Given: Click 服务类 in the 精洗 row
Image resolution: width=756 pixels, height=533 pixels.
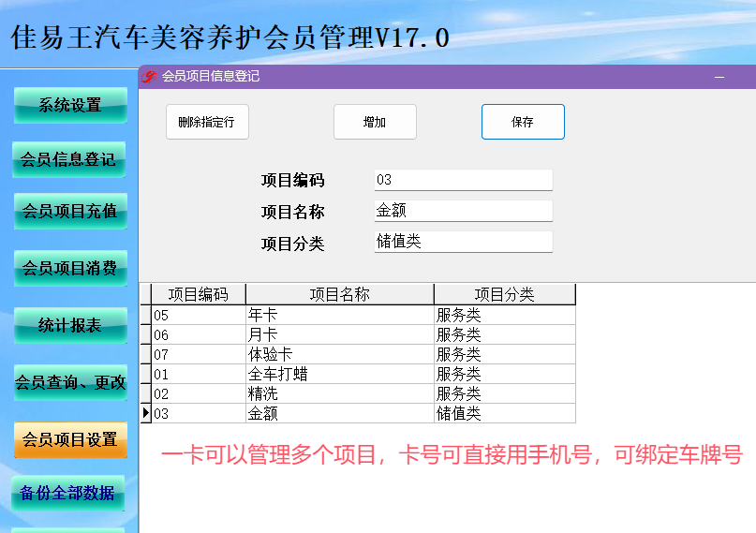Looking at the screenshot, I should pyautogui.click(x=505, y=393).
